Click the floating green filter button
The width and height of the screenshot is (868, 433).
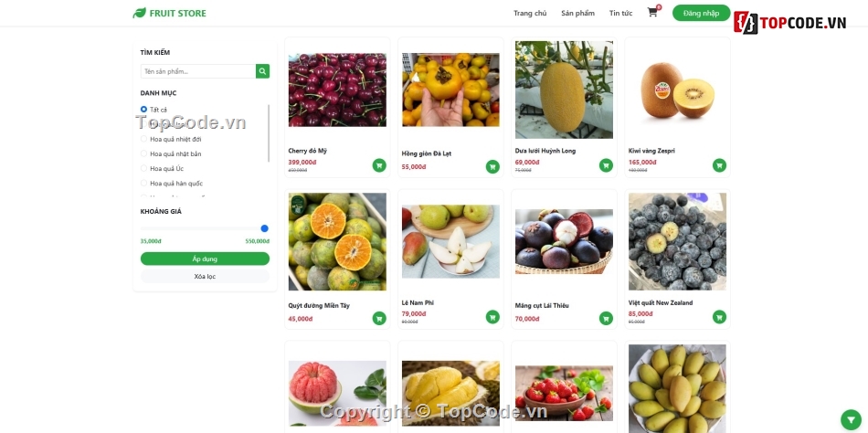pyautogui.click(x=852, y=419)
